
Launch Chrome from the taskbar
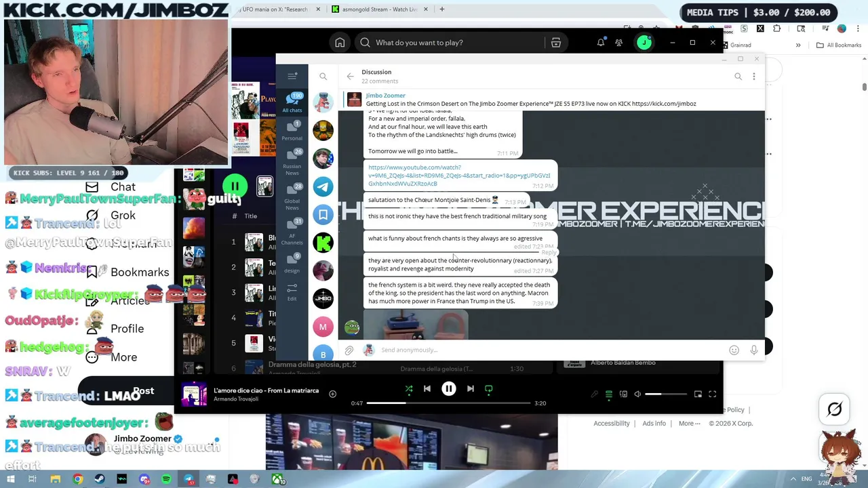[78, 480]
